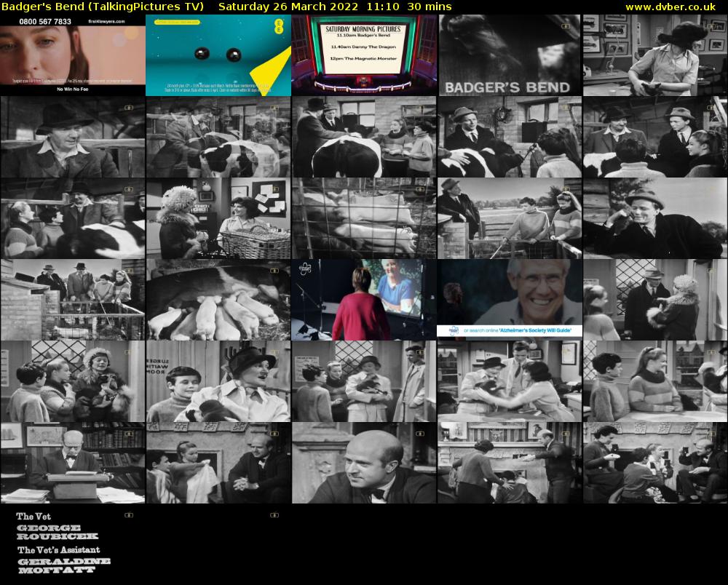728x585 pixels.
Task: Open thumbnail of man in hat scratching his ear
Action: (x=655, y=218)
